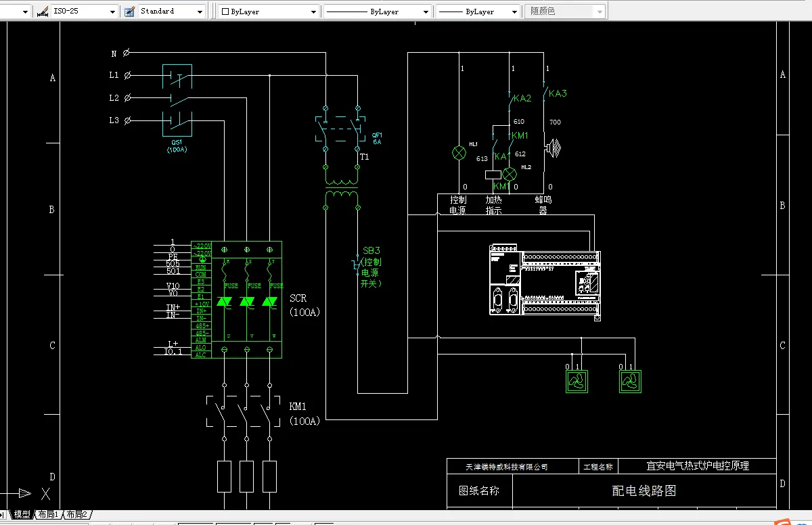
Task: Click the L3 terminal label
Action: (114, 120)
